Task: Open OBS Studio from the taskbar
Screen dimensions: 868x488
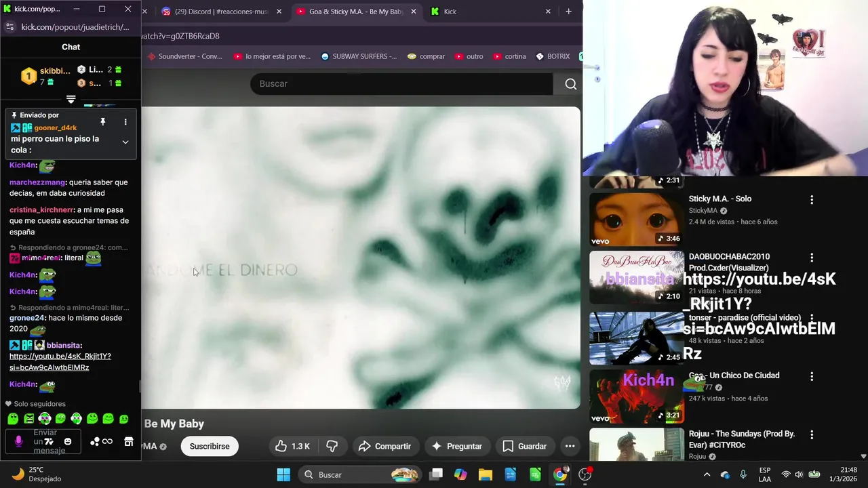Action: pyautogui.click(x=585, y=474)
